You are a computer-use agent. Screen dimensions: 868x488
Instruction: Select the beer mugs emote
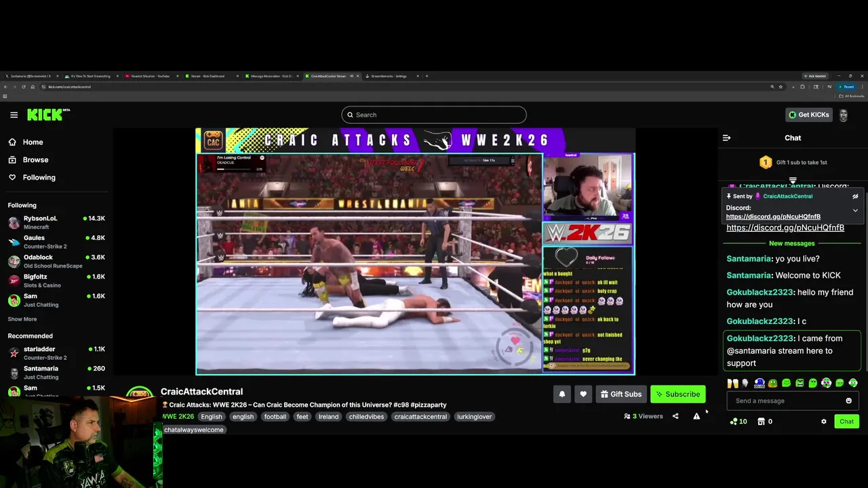pos(732,383)
